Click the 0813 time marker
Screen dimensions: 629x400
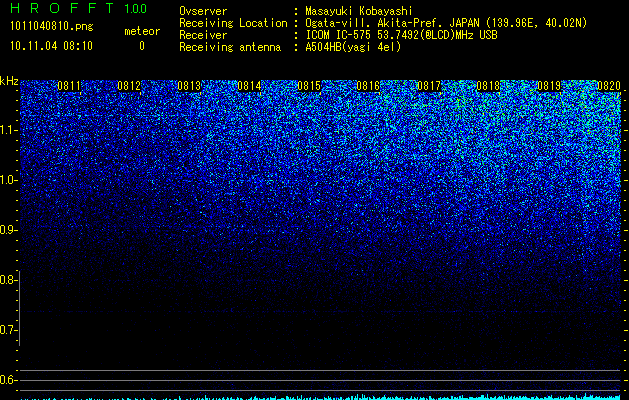coord(189,86)
